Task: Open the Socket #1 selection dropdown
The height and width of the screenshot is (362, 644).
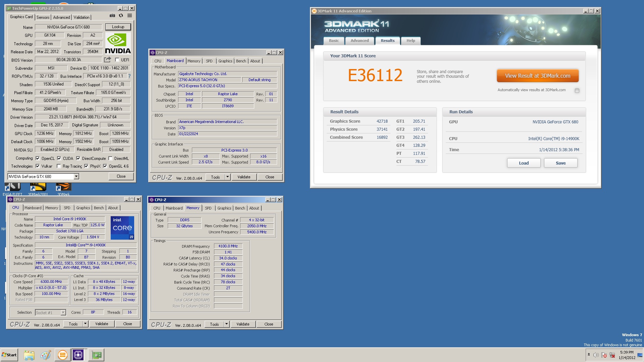Action: [50, 312]
